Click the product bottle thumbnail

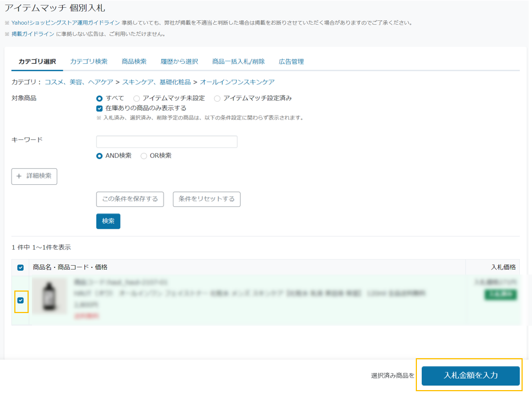pyautogui.click(x=50, y=296)
